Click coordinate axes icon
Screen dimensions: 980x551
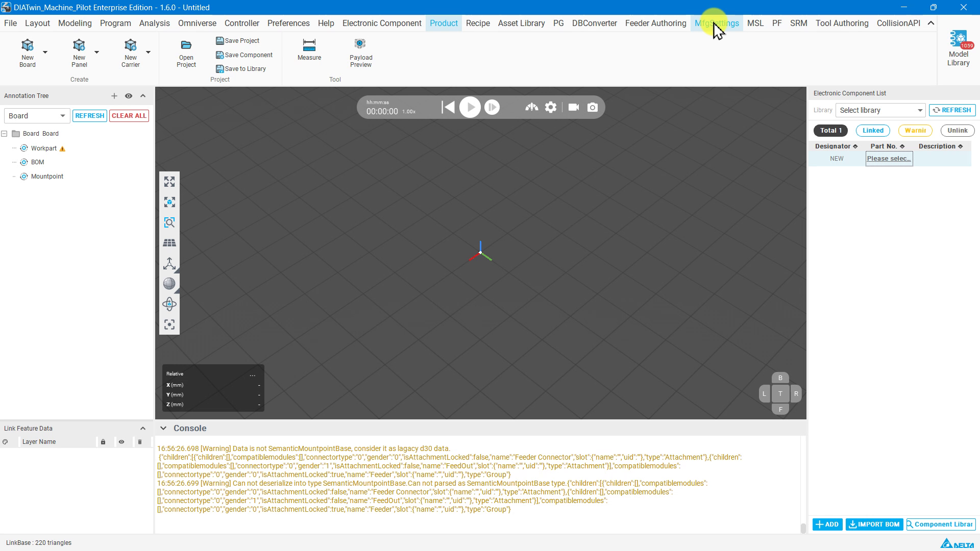169,263
